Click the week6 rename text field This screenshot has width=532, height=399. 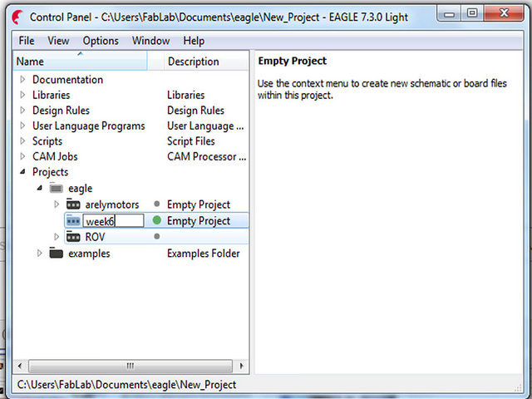tap(113, 221)
